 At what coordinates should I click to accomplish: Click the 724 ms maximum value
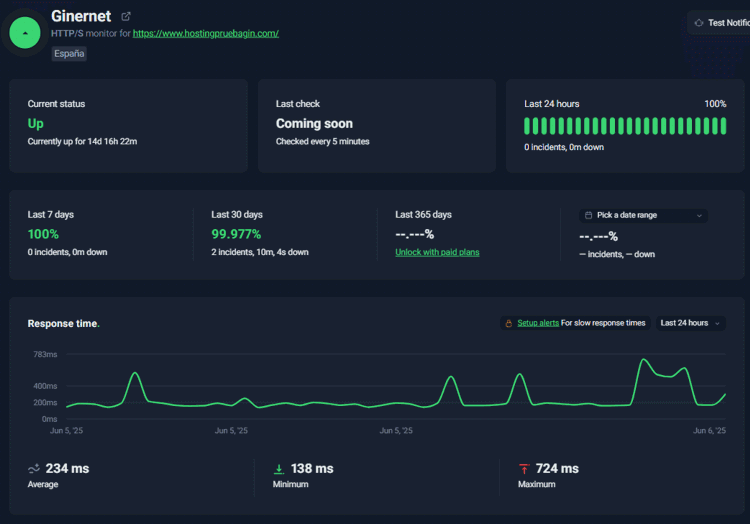pyautogui.click(x=557, y=469)
